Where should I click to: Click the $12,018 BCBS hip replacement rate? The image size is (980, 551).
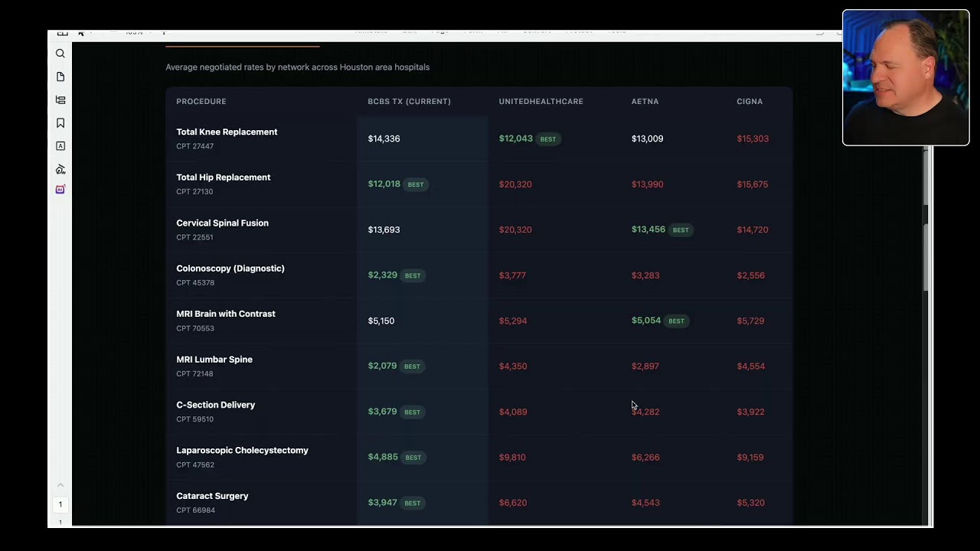click(384, 184)
